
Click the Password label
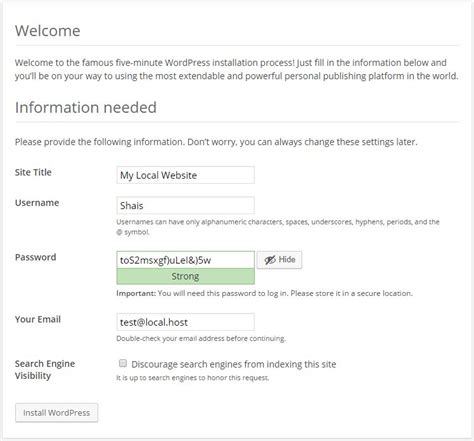pos(35,257)
